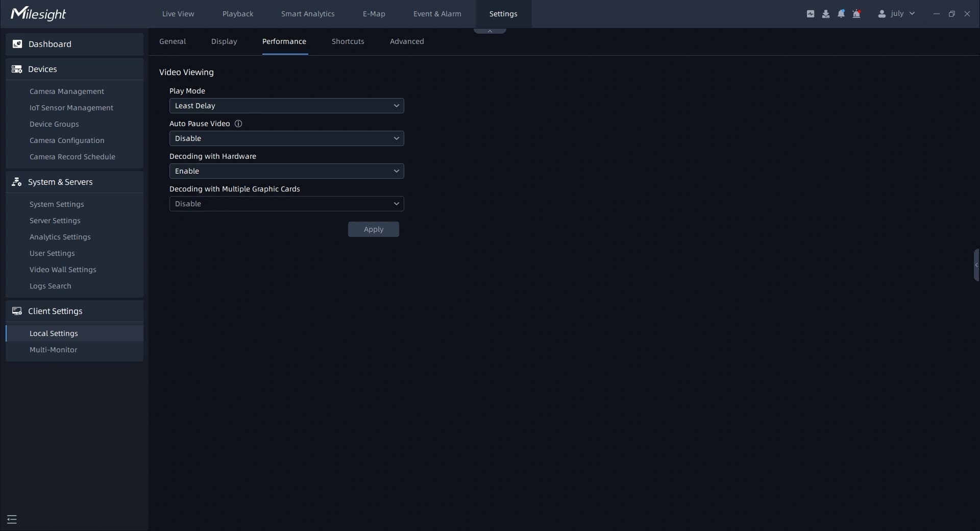Open Camera Record Schedule

click(72, 157)
